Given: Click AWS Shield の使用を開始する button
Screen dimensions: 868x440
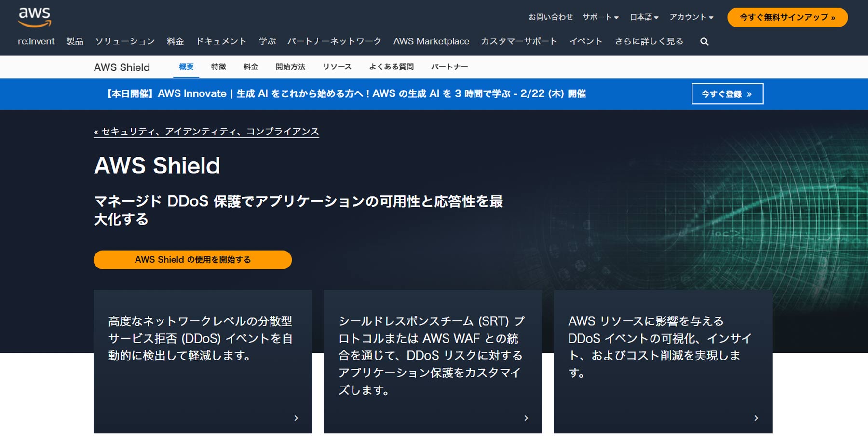Looking at the screenshot, I should pyautogui.click(x=193, y=259).
